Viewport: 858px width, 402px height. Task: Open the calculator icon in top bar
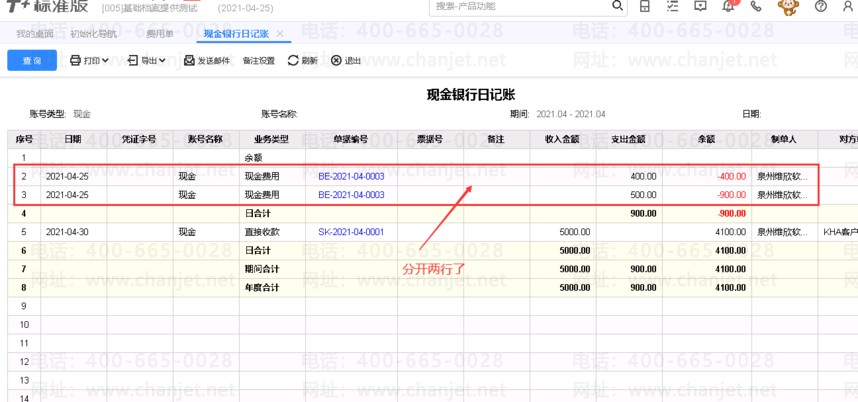[645, 6]
